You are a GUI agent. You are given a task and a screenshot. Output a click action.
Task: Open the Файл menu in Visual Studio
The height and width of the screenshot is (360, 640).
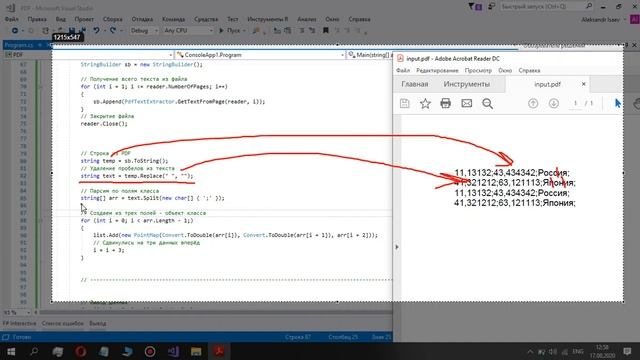pyautogui.click(x=11, y=19)
